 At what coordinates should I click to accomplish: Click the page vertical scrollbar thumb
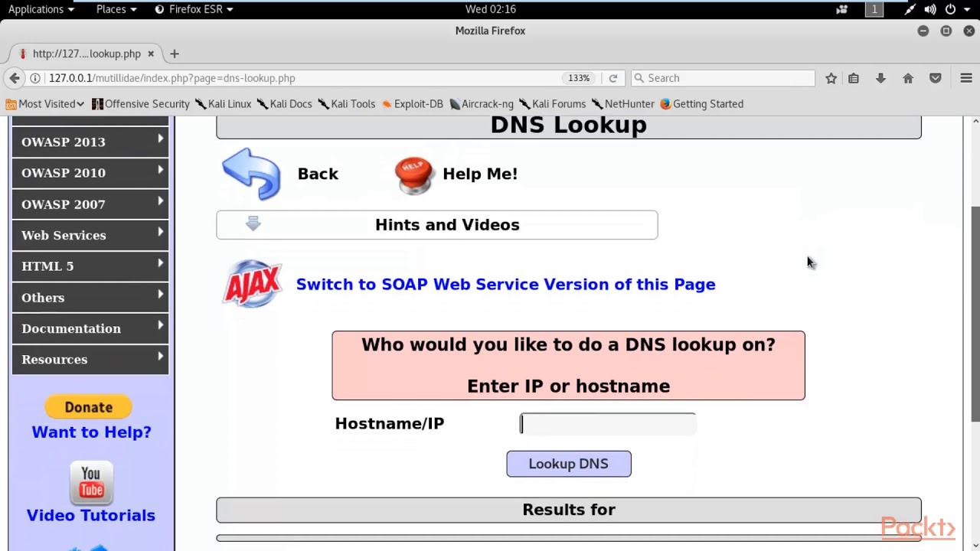pyautogui.click(x=975, y=314)
